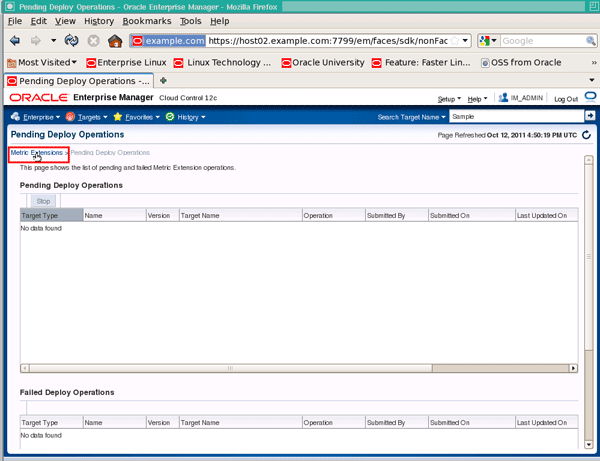
Task: Click the IM_ADMIN user icon
Action: 503,98
